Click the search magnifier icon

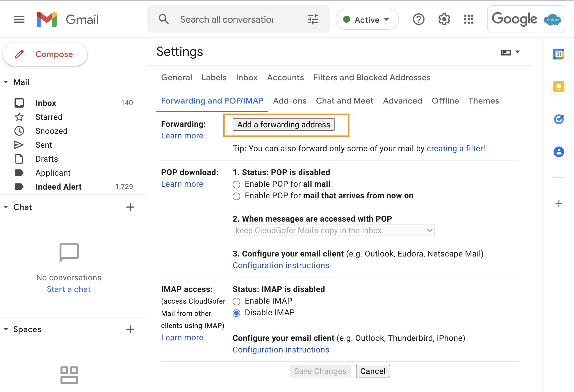pyautogui.click(x=164, y=19)
